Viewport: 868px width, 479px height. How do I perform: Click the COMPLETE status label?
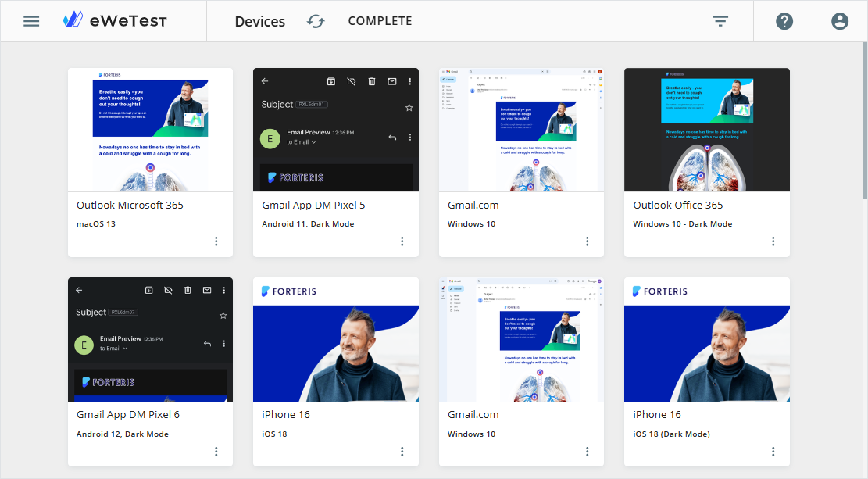click(380, 21)
